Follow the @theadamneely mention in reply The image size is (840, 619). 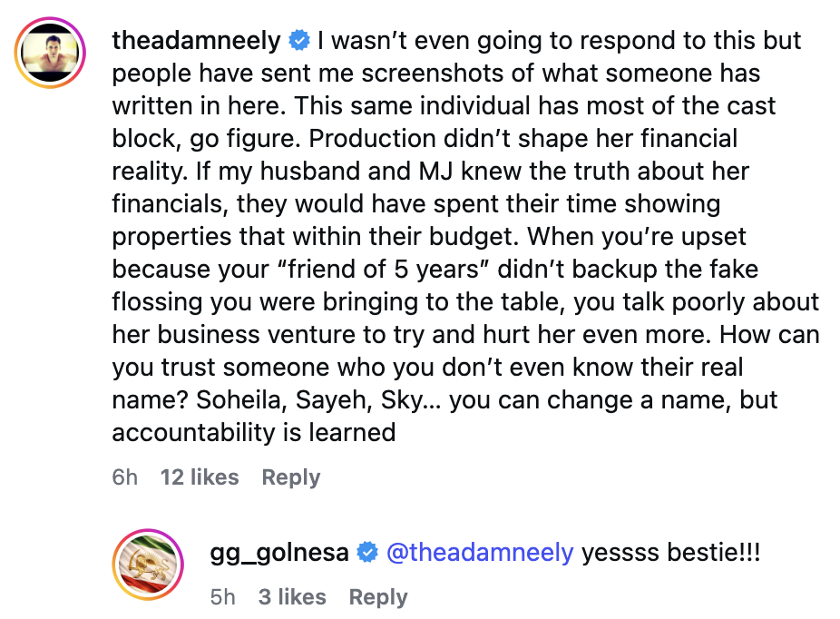point(480,552)
